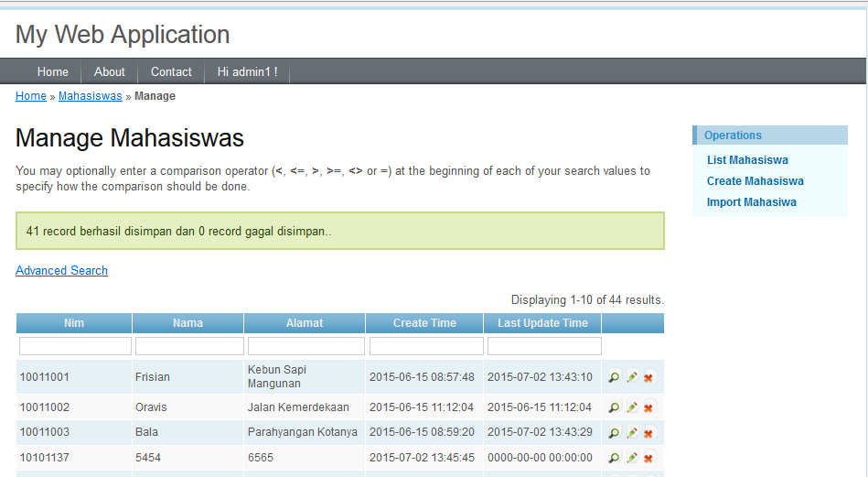
Task: Open Import Mahasiwa operation
Action: (x=751, y=202)
